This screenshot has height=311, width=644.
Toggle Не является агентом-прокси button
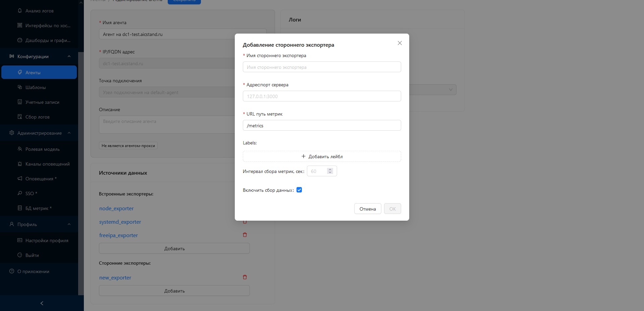point(128,145)
